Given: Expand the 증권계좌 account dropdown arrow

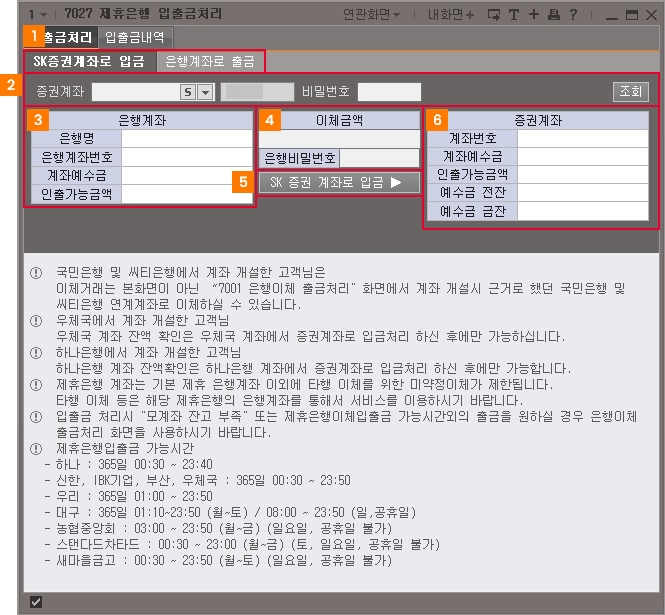Looking at the screenshot, I should [x=205, y=92].
